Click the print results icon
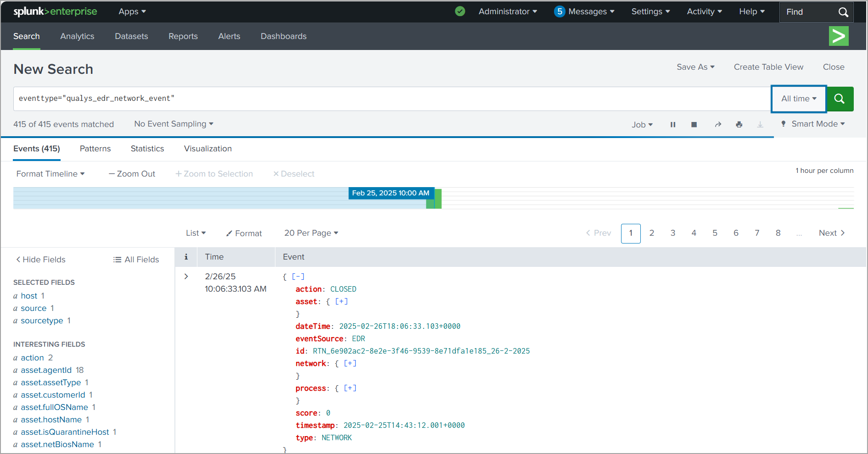The height and width of the screenshot is (454, 868). (x=739, y=125)
